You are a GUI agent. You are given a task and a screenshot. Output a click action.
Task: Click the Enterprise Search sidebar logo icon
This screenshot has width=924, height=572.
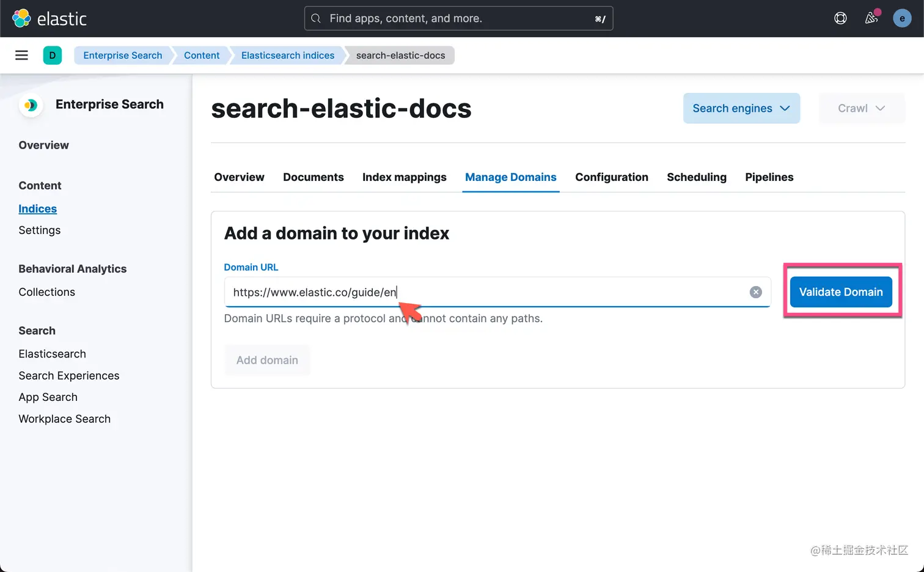(x=31, y=105)
